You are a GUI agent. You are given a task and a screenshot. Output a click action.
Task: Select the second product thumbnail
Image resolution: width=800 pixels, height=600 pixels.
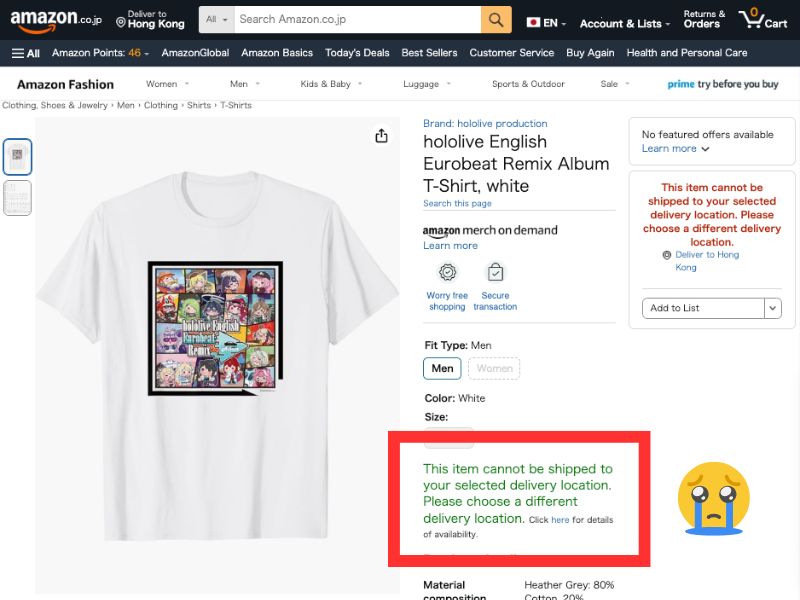pos(18,198)
